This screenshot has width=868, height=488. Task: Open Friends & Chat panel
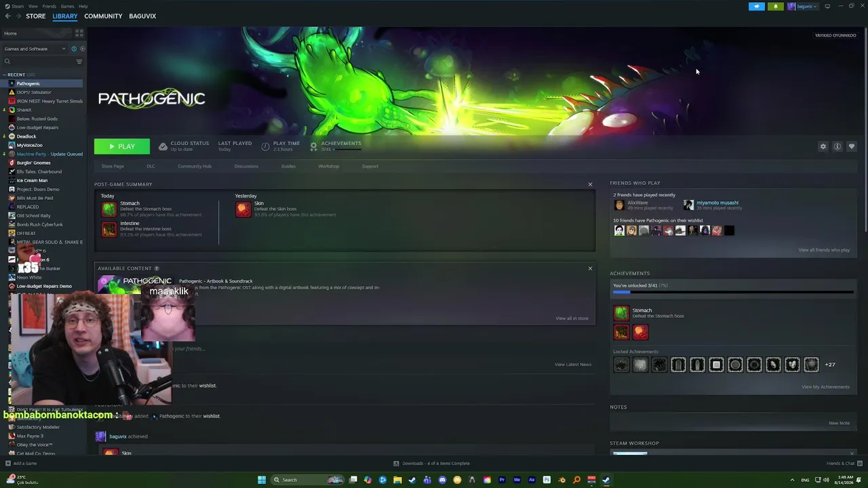pos(844,464)
